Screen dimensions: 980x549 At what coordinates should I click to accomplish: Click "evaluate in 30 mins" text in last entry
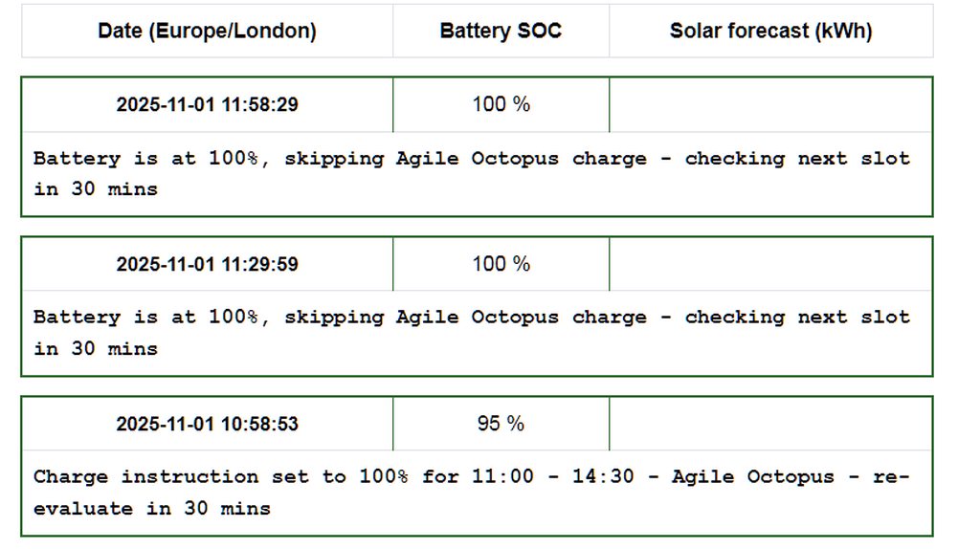152,509
